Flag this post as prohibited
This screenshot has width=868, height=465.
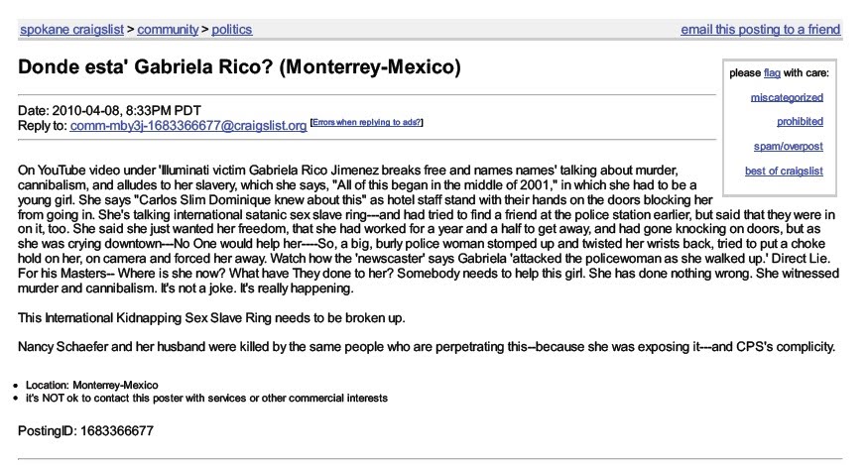800,122
